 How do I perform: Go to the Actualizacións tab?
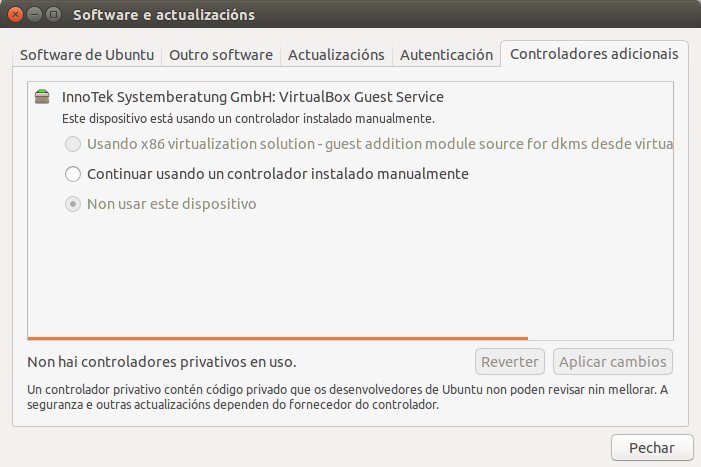[x=336, y=55]
